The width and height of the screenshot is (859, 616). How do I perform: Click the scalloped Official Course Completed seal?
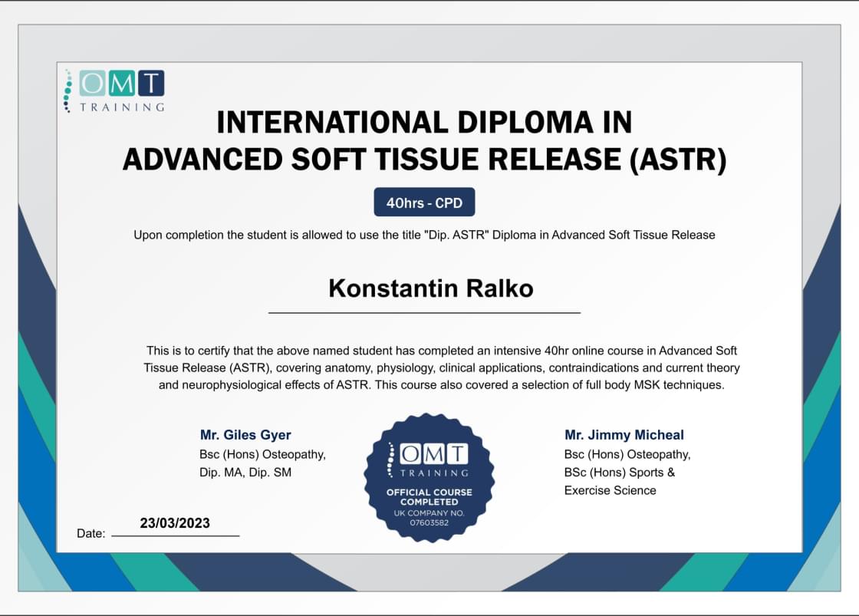429,477
